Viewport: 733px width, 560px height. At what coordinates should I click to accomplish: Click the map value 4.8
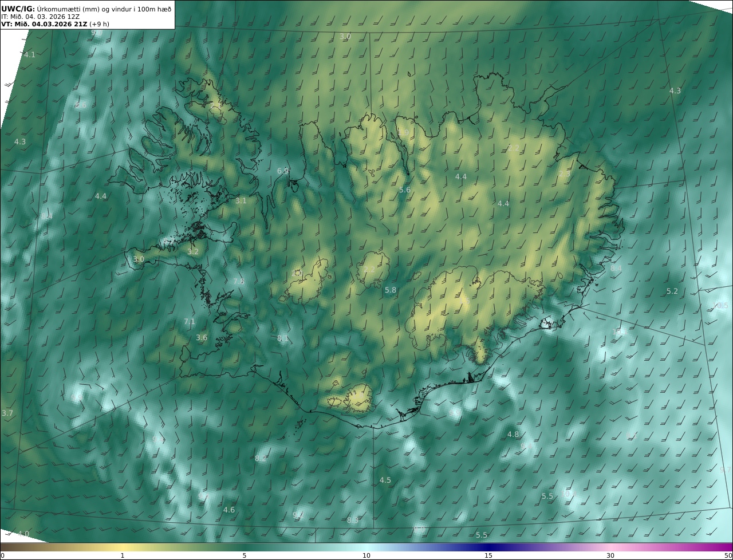(513, 435)
